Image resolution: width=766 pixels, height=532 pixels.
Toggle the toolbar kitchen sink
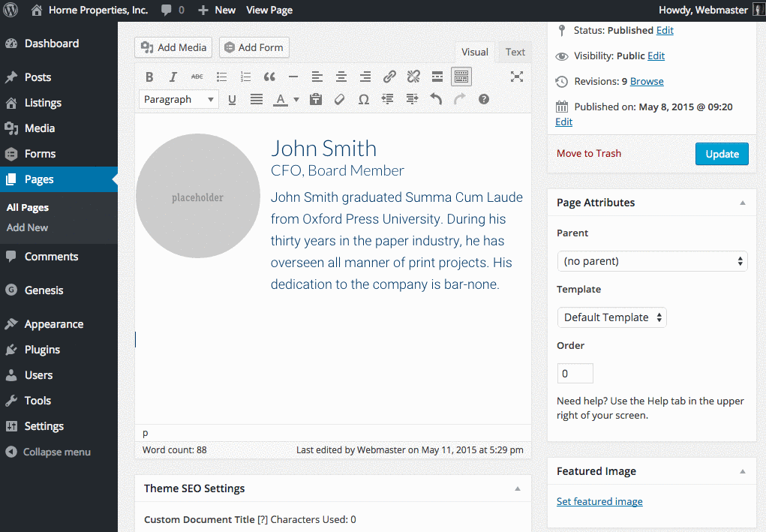[461, 77]
